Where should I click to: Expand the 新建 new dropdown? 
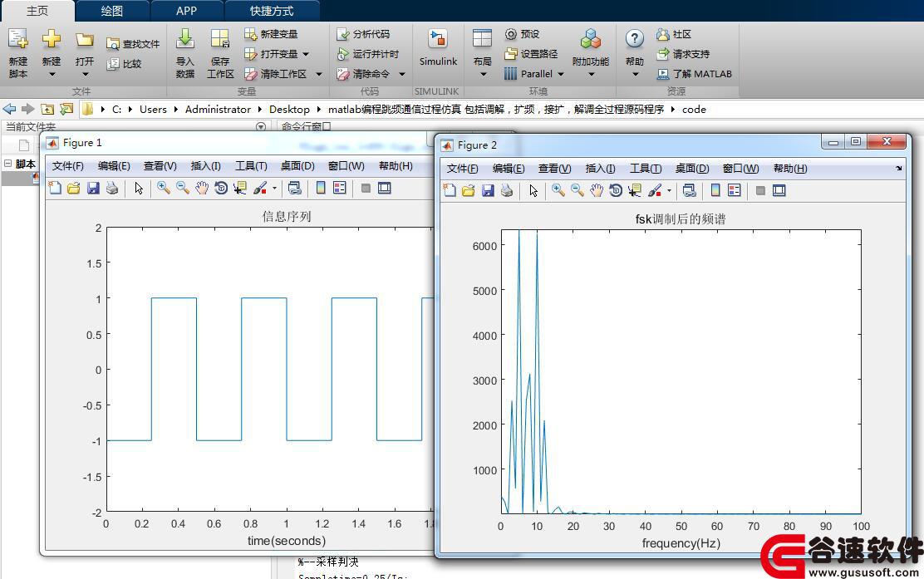[52, 74]
